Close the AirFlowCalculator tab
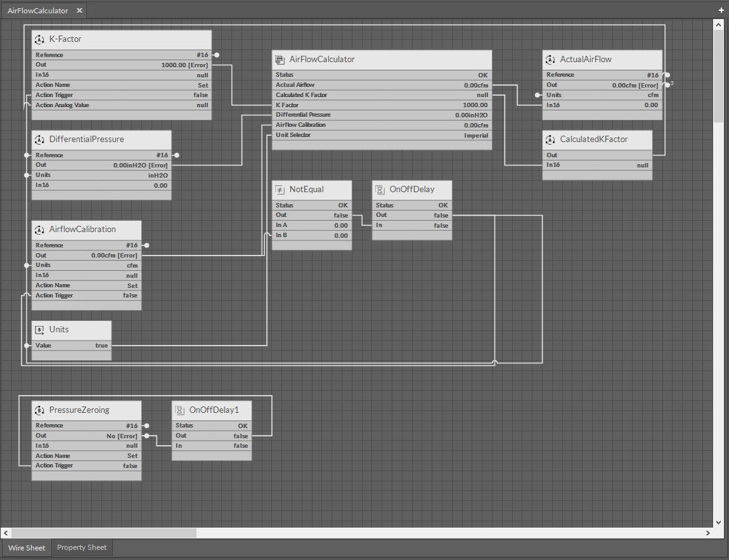 click(79, 11)
